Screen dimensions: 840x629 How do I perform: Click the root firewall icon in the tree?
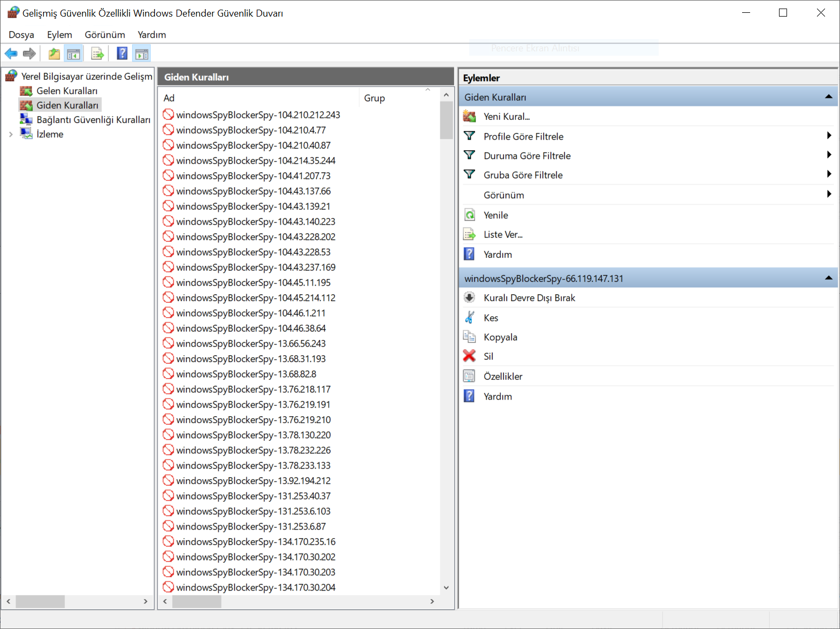[x=11, y=76]
